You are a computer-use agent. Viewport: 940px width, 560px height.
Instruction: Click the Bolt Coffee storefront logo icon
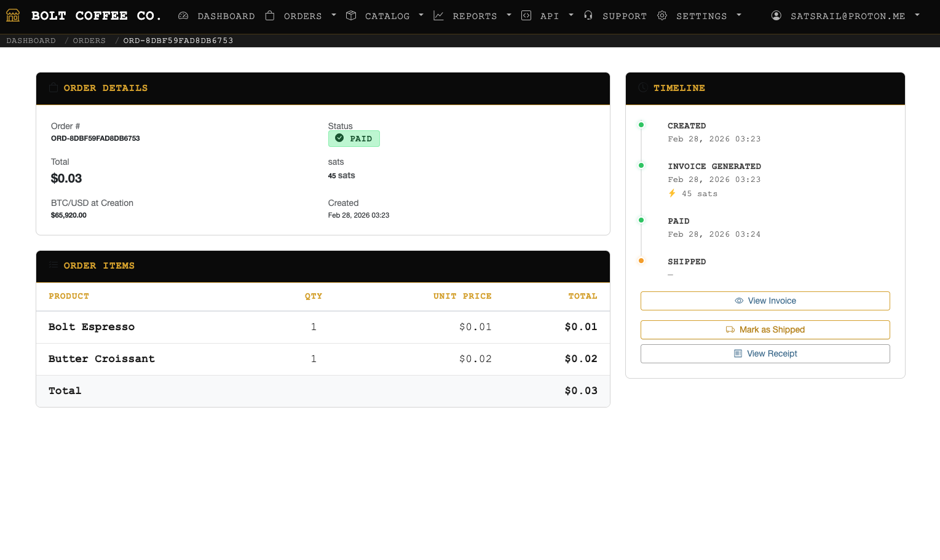[12, 15]
